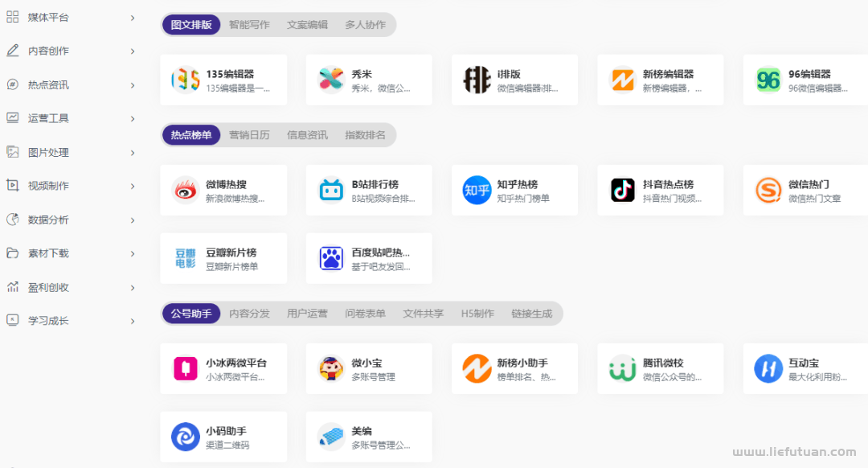Open the B站排行榜 bilibili icon
Screen dimensions: 868x468
click(331, 190)
